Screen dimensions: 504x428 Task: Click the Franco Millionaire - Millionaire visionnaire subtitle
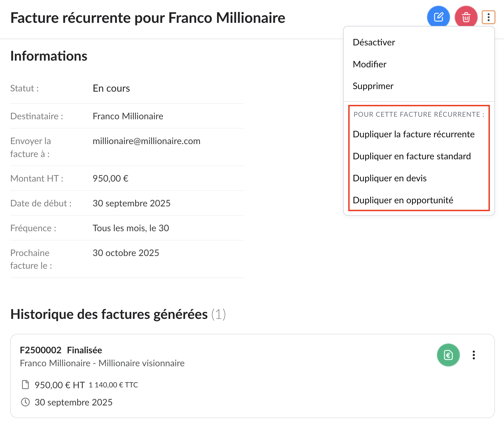102,363
